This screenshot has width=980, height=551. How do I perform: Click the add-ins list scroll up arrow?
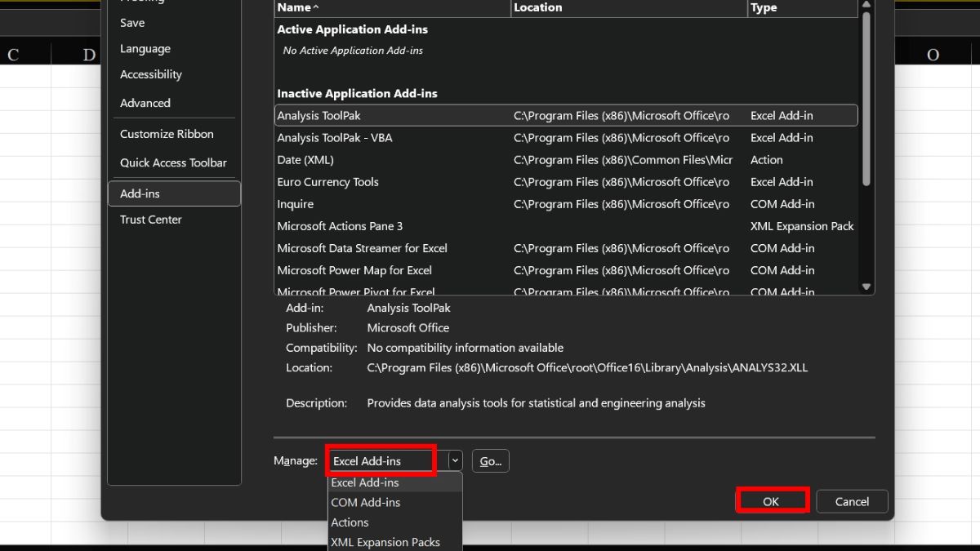[x=866, y=4]
